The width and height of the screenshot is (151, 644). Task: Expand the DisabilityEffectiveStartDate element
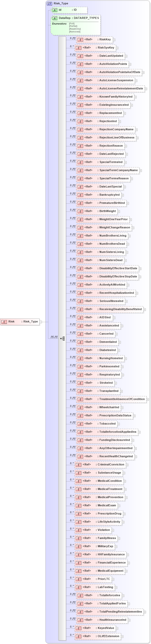tap(140, 269)
